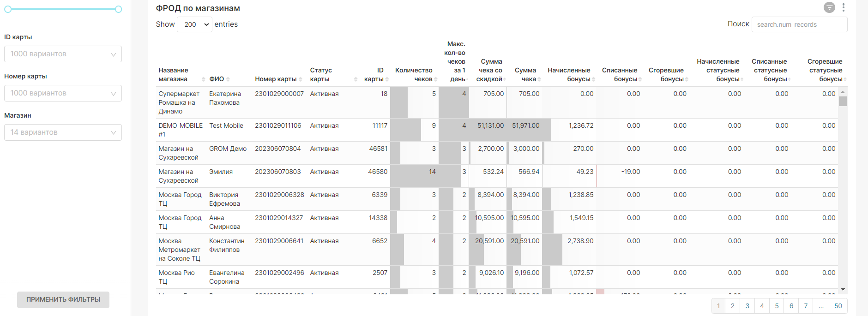This screenshot has height=316, width=868.
Task: Sort by the ФИО column sort icon
Action: [x=228, y=79]
